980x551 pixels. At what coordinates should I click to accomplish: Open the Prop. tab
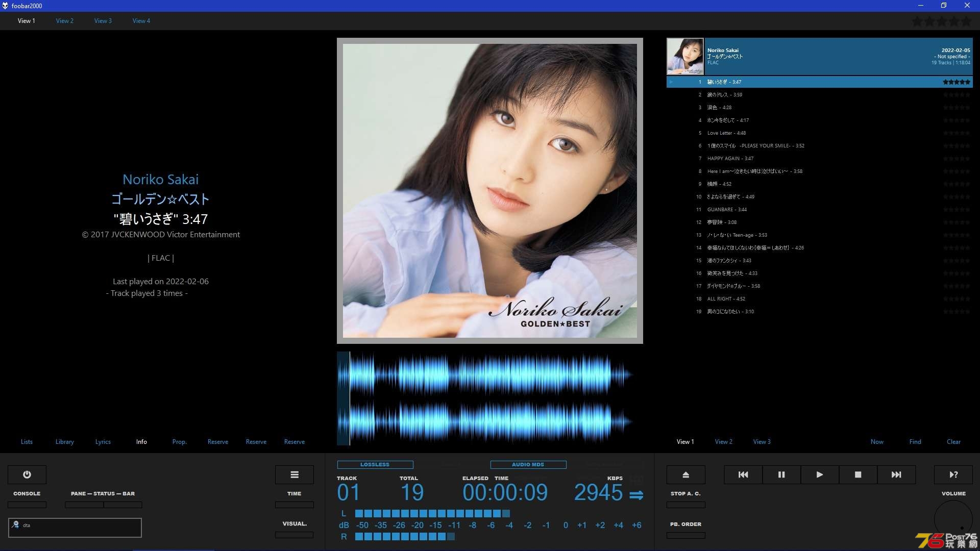(x=180, y=442)
